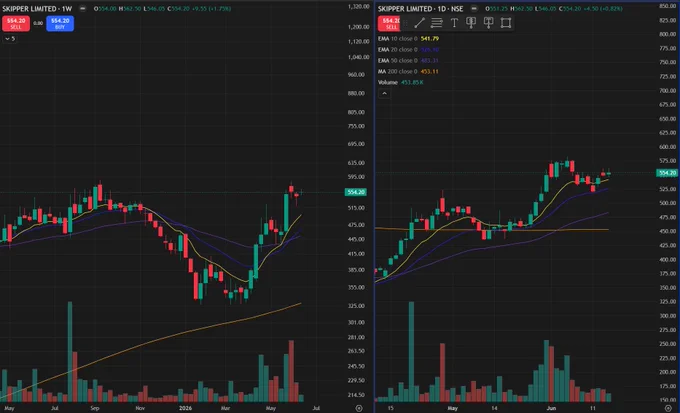The width and height of the screenshot is (680, 413).
Task: Click the 1,320.00 level on weekly price scale
Action: 358,7
